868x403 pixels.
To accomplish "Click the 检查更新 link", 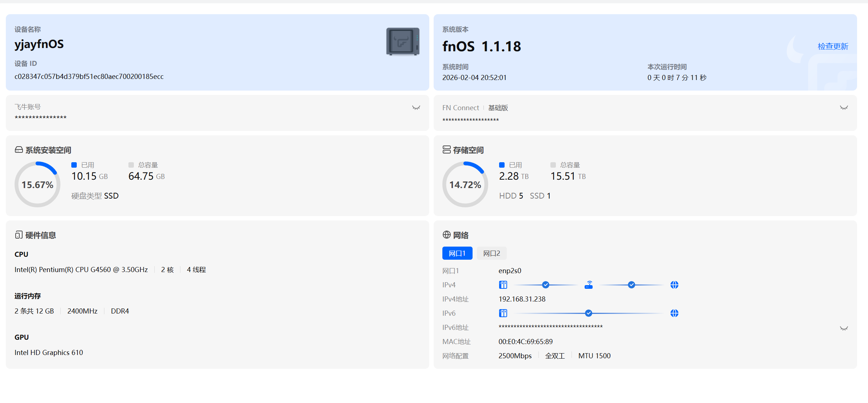I will (833, 47).
